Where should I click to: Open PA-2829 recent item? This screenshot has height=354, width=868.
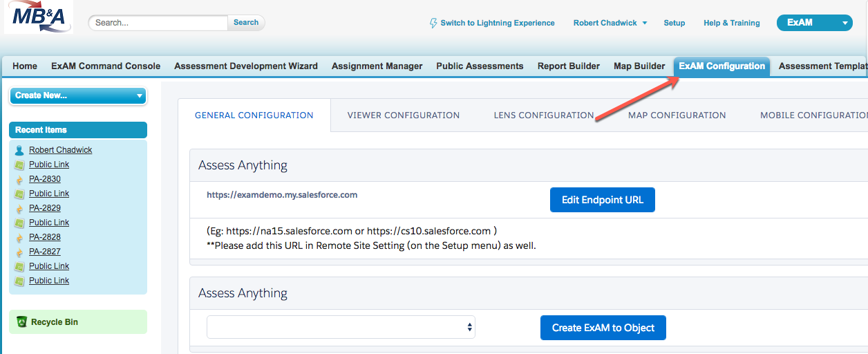click(45, 208)
